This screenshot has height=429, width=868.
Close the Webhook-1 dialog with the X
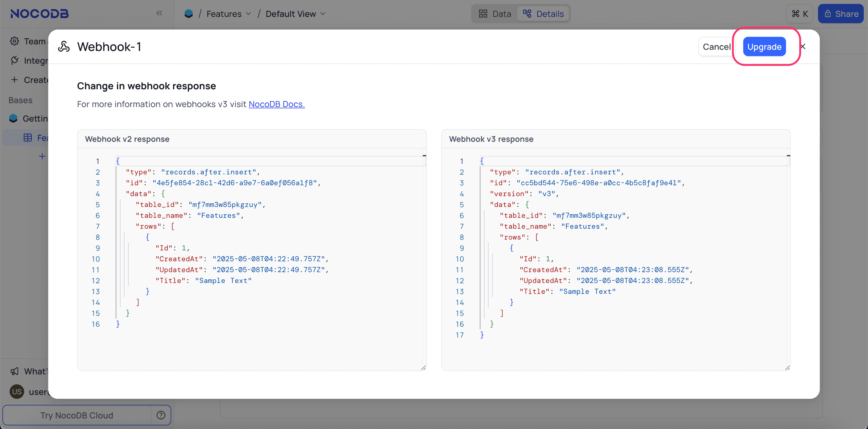click(x=803, y=46)
